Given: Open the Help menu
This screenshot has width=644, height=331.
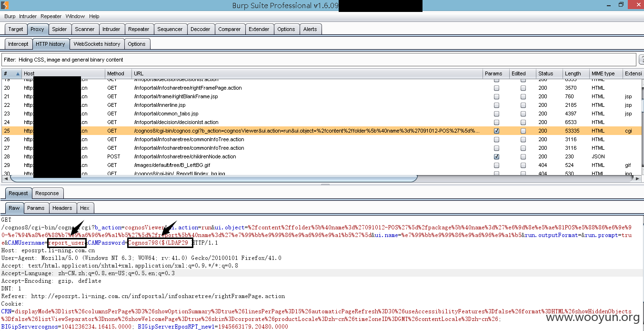Looking at the screenshot, I should (94, 16).
